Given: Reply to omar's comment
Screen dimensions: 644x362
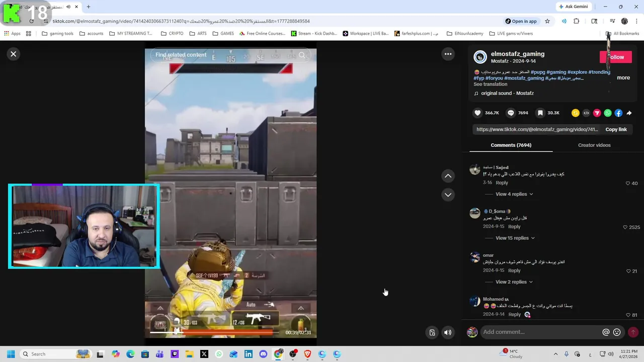Looking at the screenshot, I should 514,270.
